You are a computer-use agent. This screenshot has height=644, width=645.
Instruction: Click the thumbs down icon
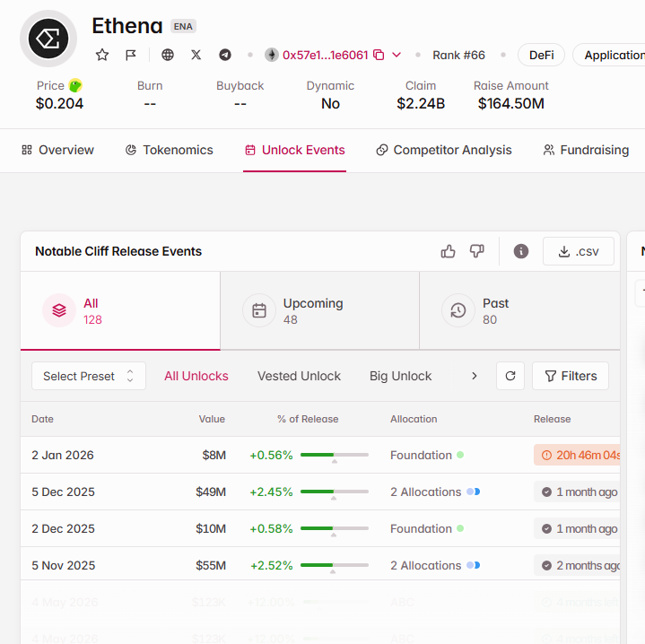point(476,251)
